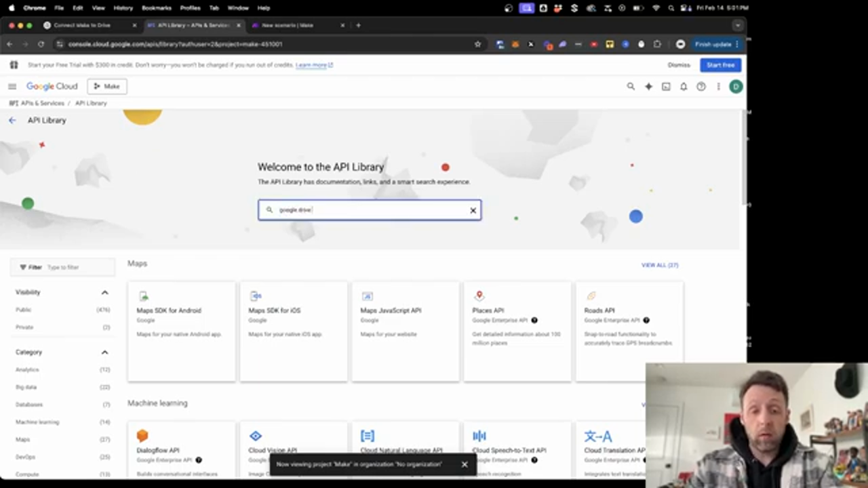
Task: Click the Cloud Vision API icon
Action: tap(255, 436)
